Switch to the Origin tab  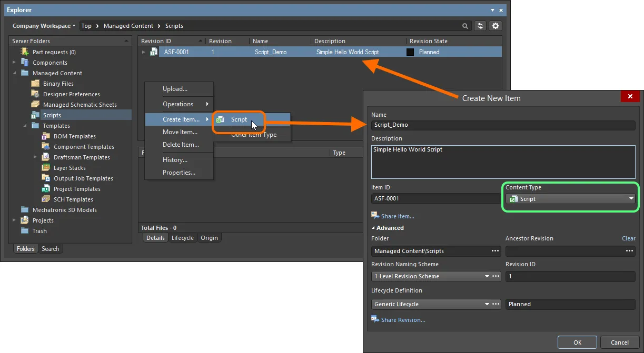coord(209,238)
